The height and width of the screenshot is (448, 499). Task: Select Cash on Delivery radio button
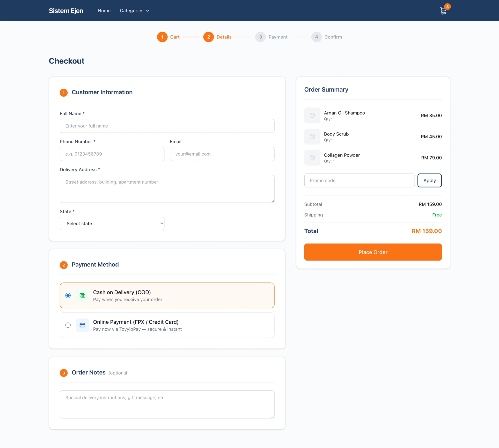pyautogui.click(x=68, y=295)
